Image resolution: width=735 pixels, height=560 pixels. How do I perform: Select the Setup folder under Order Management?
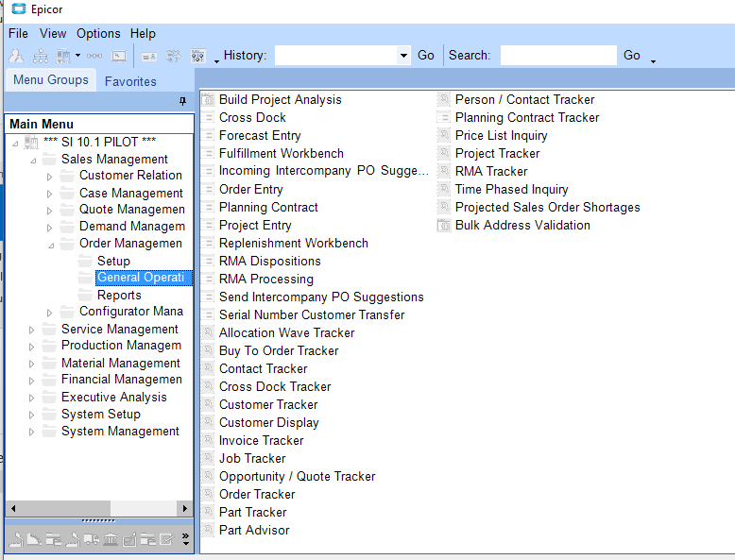[113, 261]
